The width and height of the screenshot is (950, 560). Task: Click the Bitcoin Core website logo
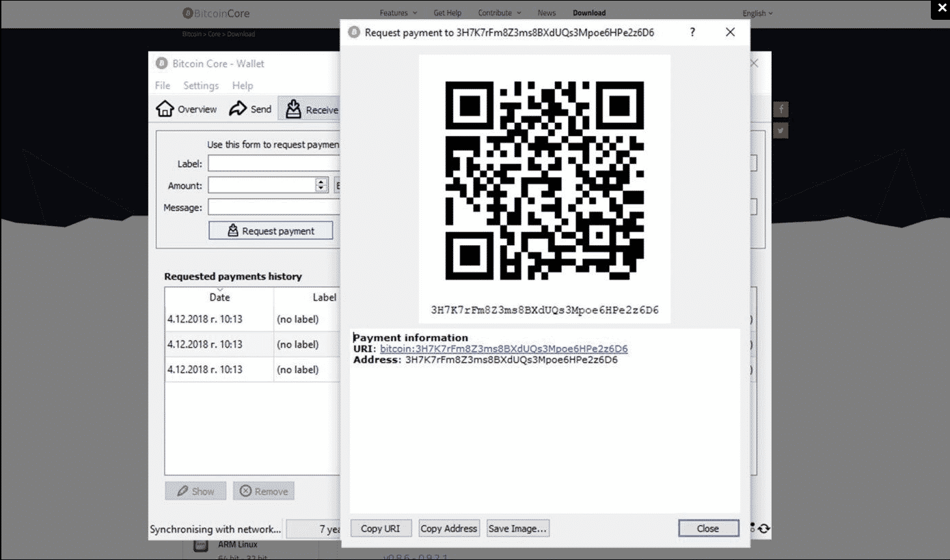click(216, 13)
